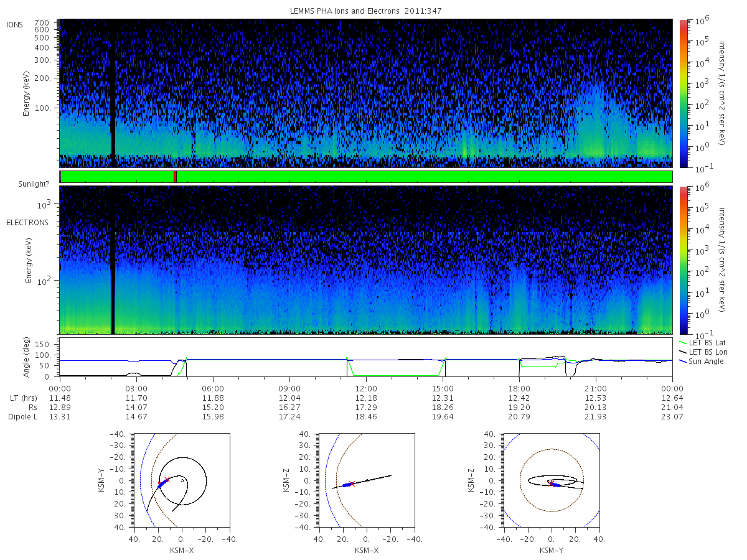Click the LT value 12.18
This screenshot has width=747, height=560.
point(366,398)
